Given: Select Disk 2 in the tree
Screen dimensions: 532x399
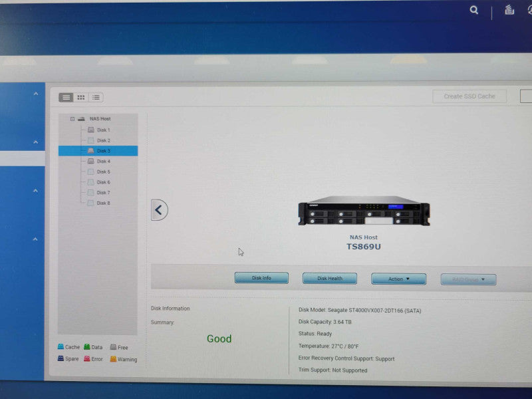Looking at the screenshot, I should [104, 140].
